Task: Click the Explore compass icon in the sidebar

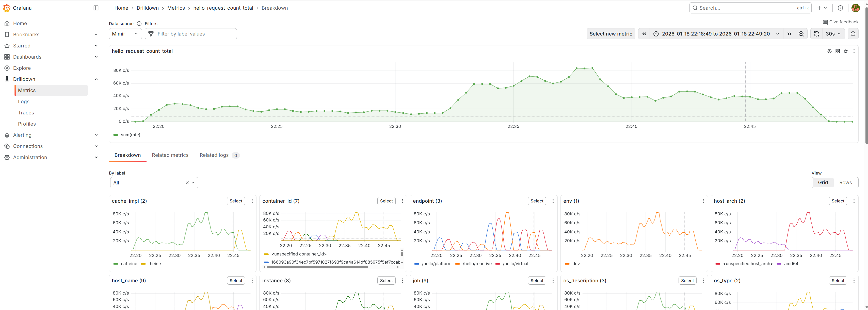Action: (x=7, y=68)
